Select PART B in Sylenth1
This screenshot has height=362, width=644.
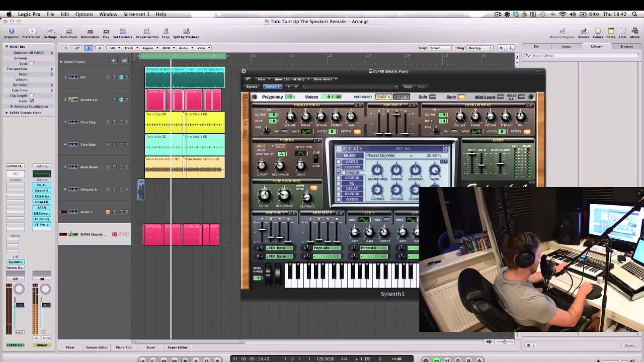(401, 97)
